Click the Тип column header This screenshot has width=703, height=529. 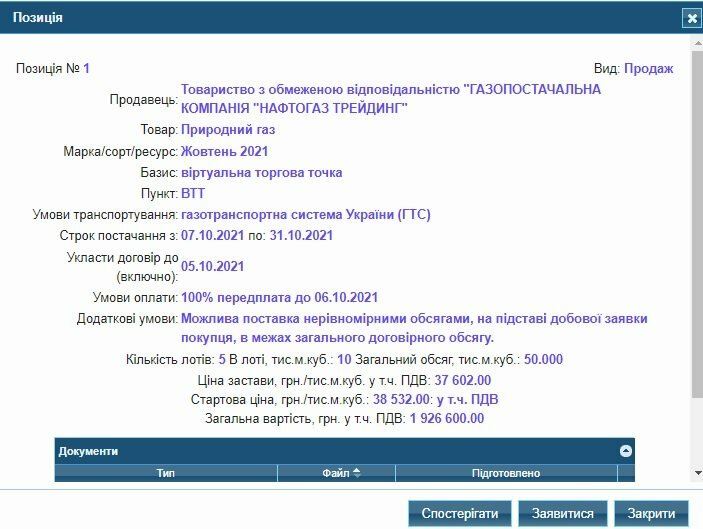coord(166,473)
